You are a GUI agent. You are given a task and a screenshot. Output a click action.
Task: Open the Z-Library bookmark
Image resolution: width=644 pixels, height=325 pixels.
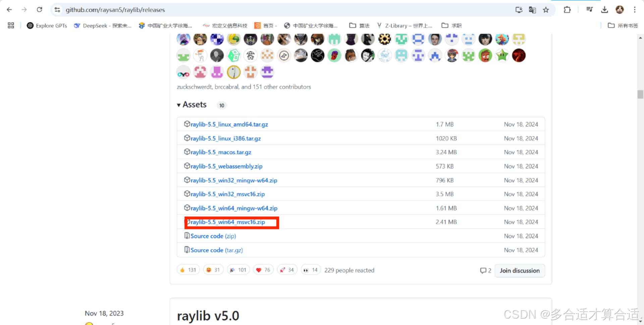[405, 25]
